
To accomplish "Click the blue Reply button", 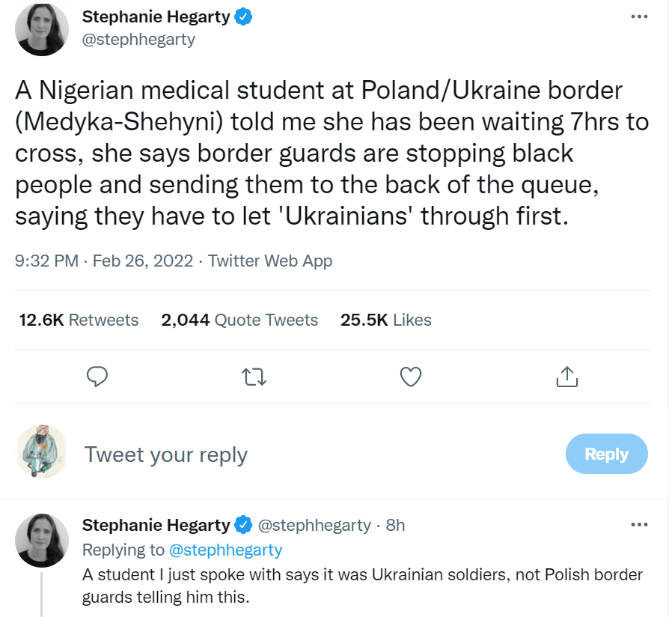I will pyautogui.click(x=606, y=454).
